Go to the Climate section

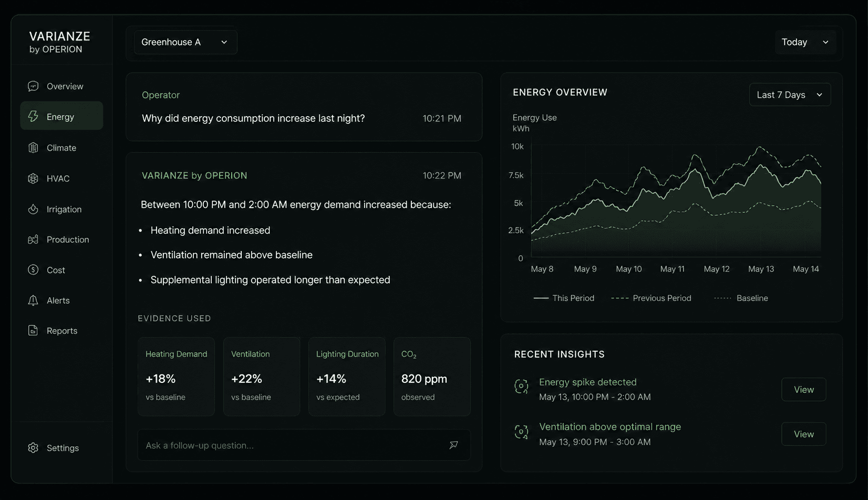[61, 148]
